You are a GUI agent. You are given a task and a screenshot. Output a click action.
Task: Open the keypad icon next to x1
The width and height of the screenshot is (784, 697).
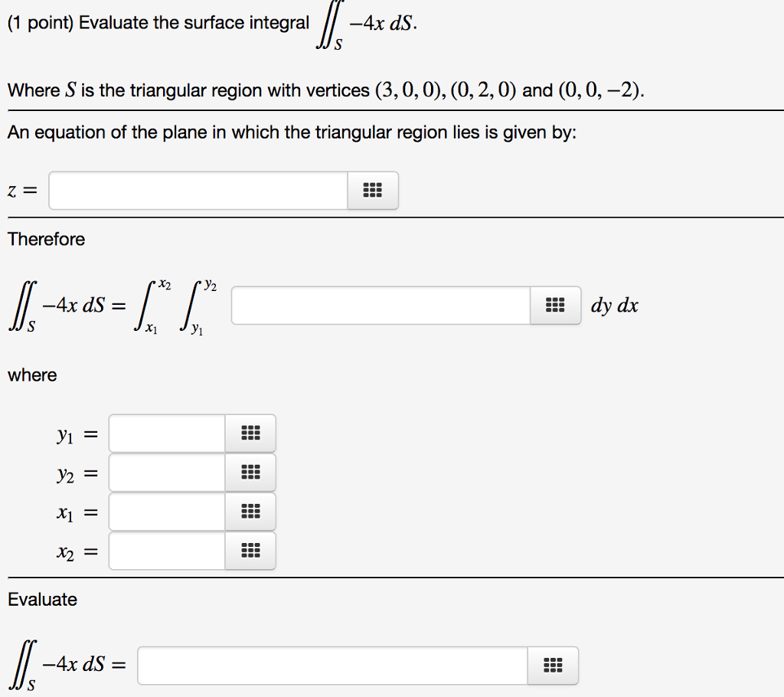pyautogui.click(x=250, y=511)
